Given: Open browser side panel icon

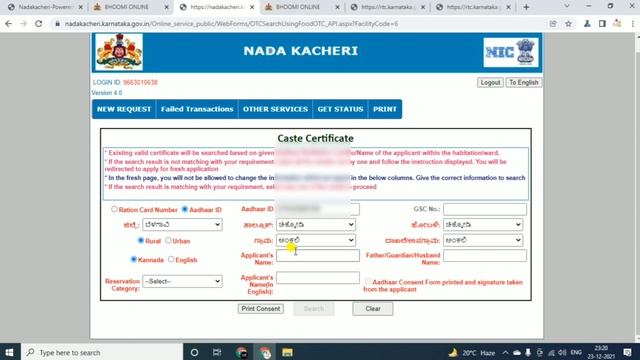Looking at the screenshot, I should [602, 24].
